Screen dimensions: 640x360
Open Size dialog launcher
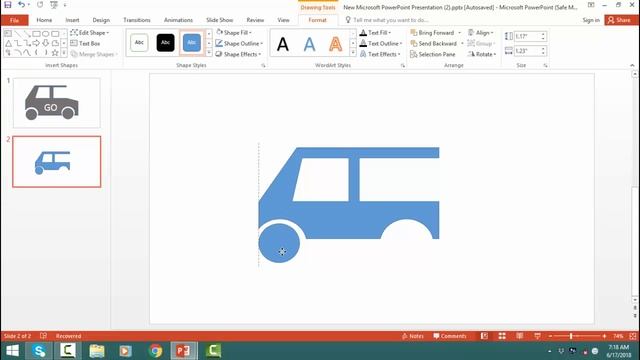click(545, 65)
